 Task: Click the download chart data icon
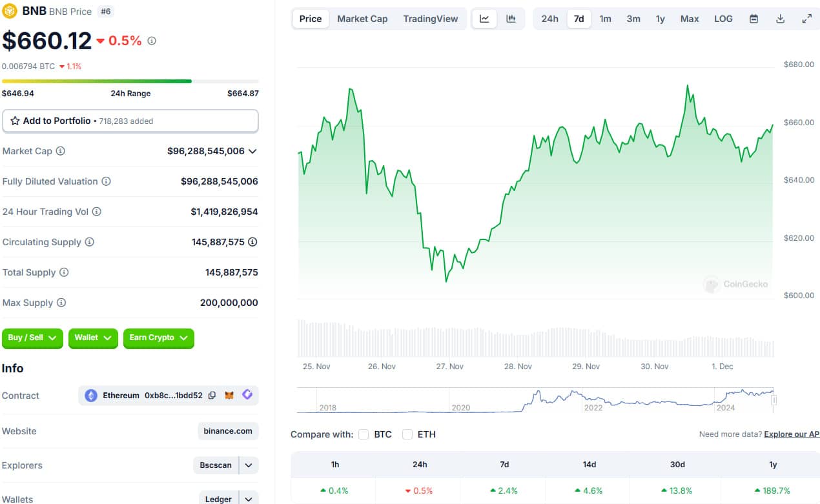[x=780, y=19]
